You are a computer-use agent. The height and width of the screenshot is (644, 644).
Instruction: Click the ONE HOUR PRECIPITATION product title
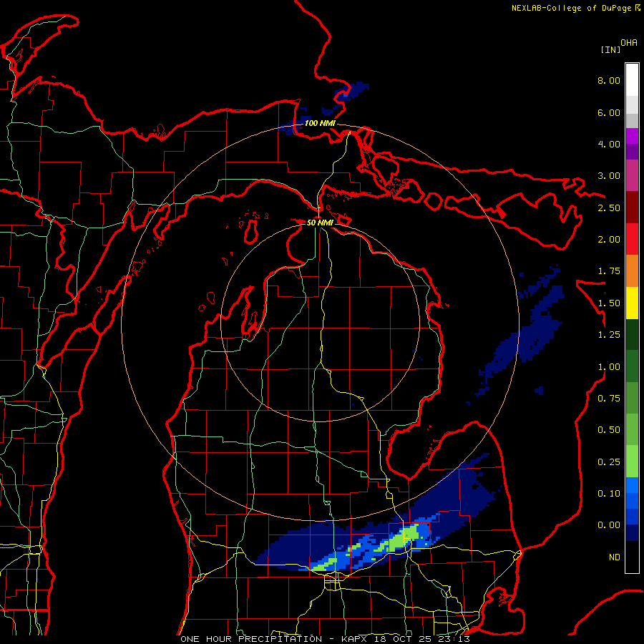pos(251,639)
